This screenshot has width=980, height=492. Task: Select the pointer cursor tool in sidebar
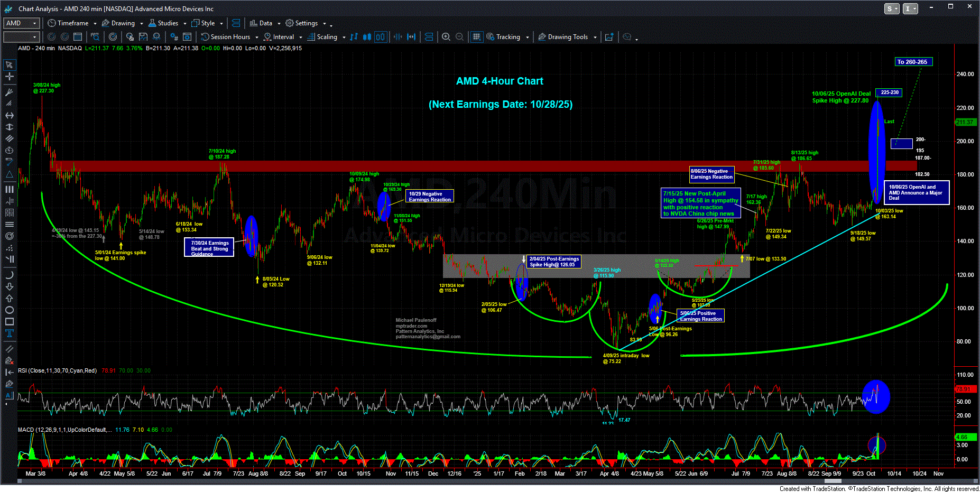tap(10, 65)
